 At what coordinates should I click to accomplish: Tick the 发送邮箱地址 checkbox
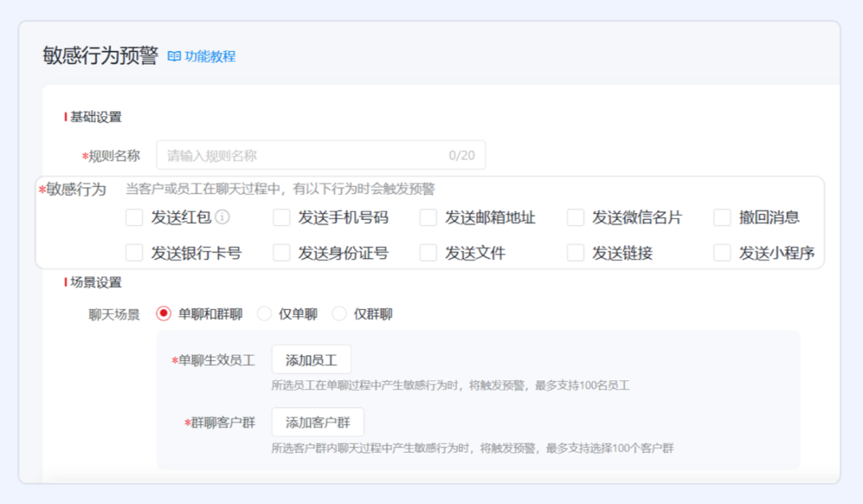(x=428, y=218)
